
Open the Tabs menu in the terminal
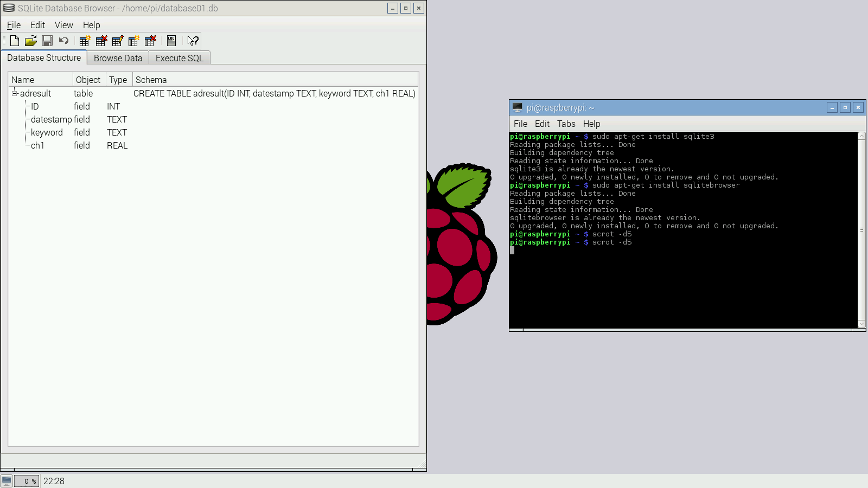coord(566,124)
